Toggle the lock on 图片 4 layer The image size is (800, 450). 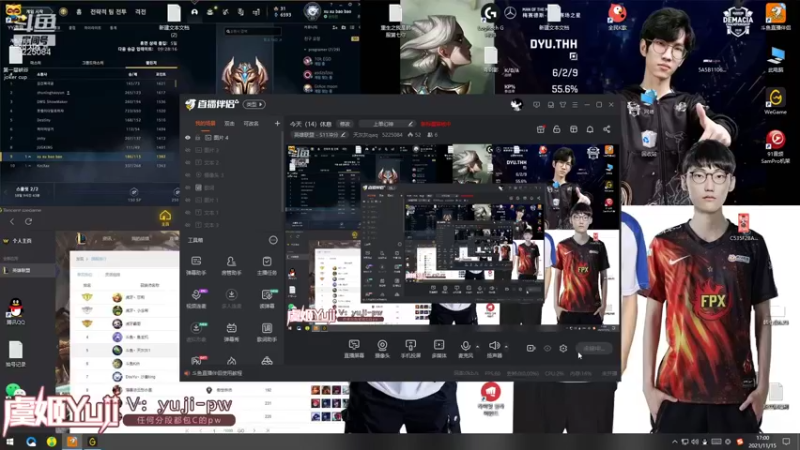197,138
